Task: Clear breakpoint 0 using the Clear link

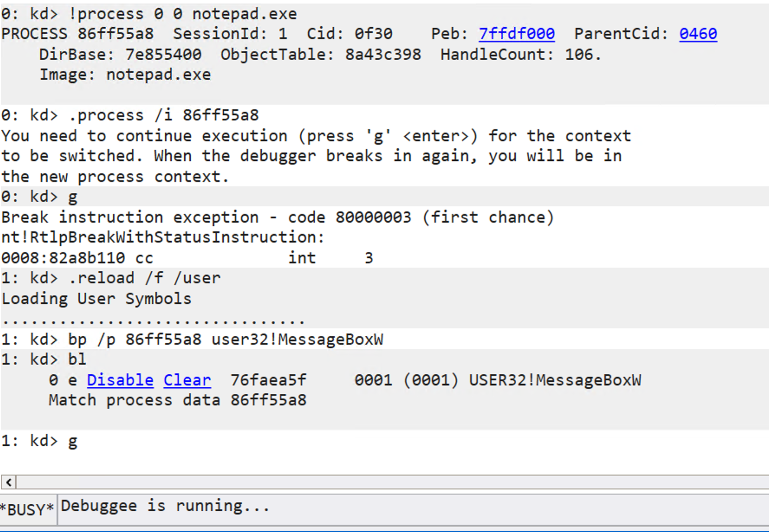Action: 187,380
